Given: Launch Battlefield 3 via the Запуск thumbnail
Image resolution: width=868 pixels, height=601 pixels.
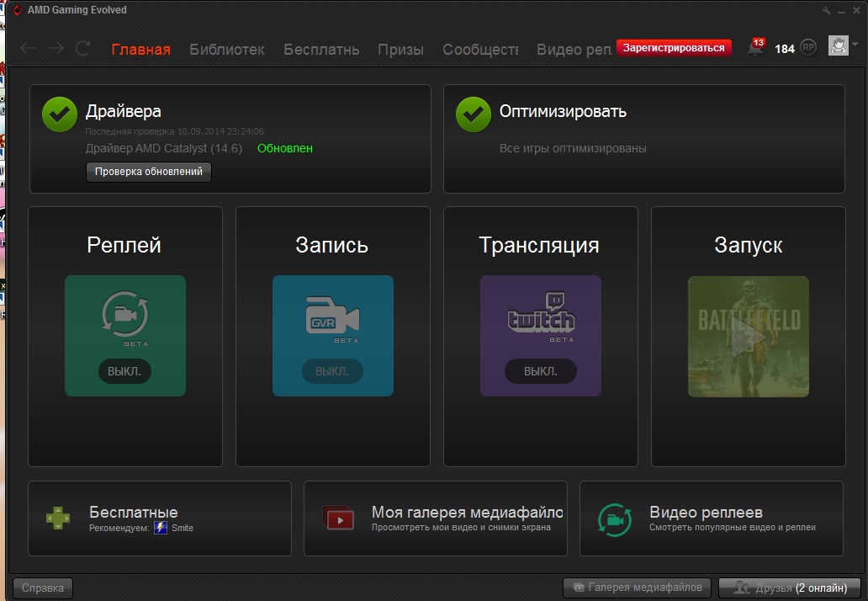Looking at the screenshot, I should pyautogui.click(x=749, y=337).
